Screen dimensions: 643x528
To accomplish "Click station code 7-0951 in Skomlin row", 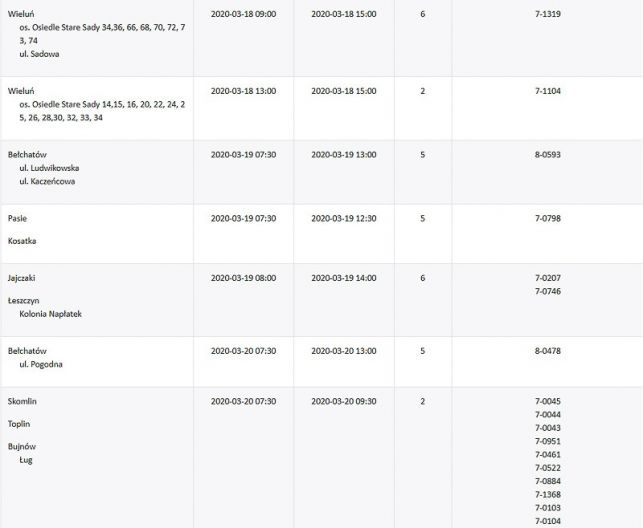I will click(547, 442).
